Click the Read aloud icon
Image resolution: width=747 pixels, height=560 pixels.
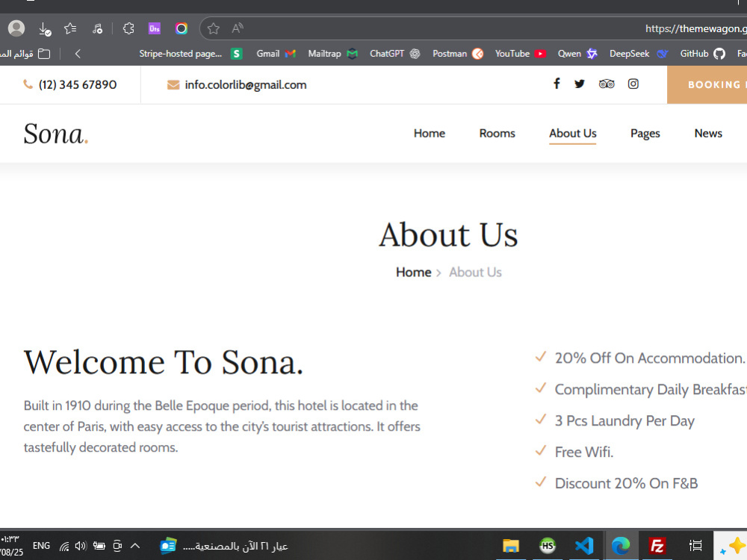pos(238,28)
